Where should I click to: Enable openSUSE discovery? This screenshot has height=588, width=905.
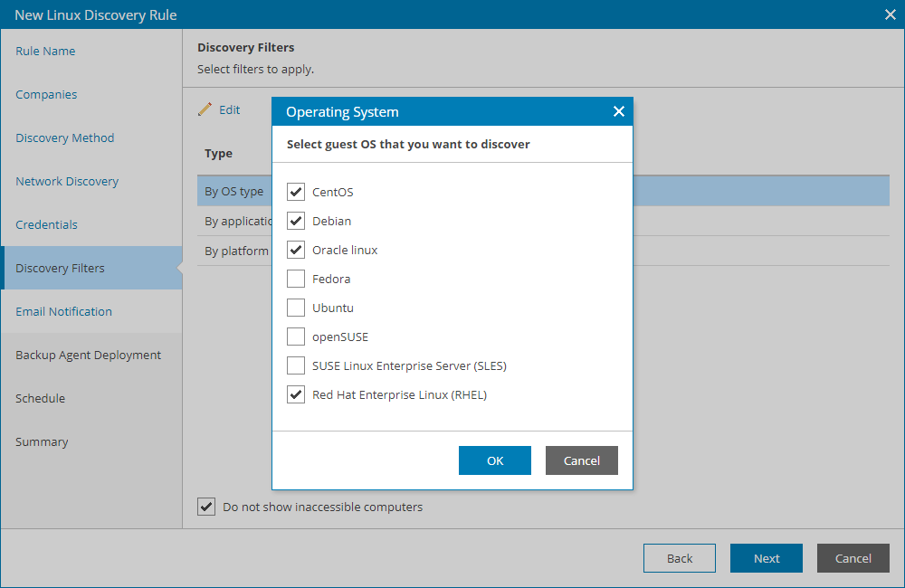click(x=295, y=337)
